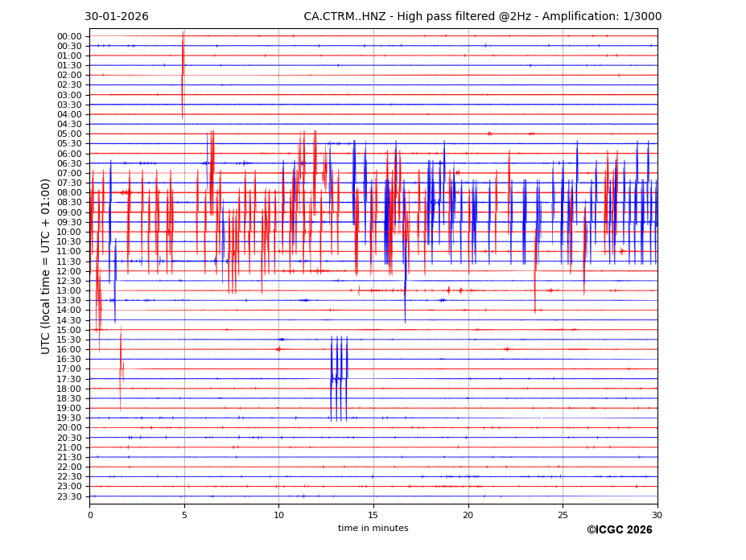Image resolution: width=746 pixels, height=560 pixels.
Task: Click the x-axis tick labeled 15
Action: 373,515
